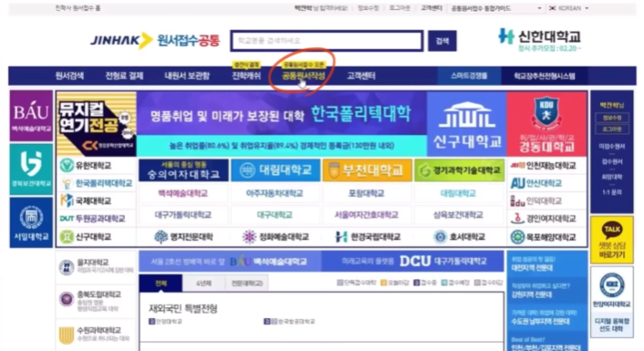Click the 삼육보건대학교 text link
Viewport: 644px width, 351px height.
pyautogui.click(x=458, y=215)
